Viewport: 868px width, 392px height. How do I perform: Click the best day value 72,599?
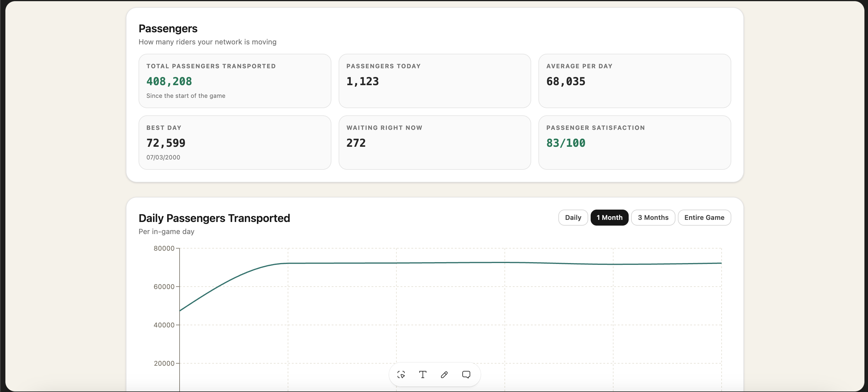(166, 143)
